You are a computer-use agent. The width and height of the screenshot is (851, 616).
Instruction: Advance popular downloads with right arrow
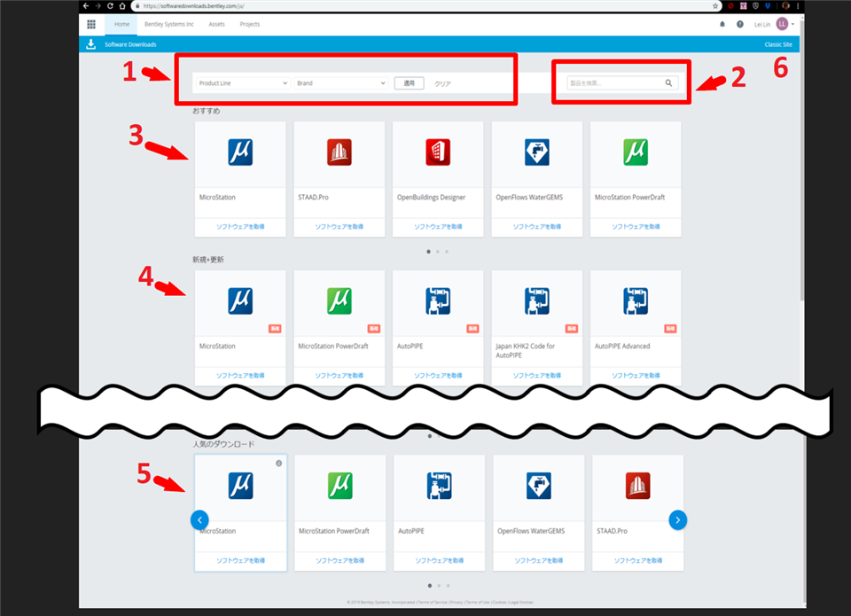[x=678, y=520]
